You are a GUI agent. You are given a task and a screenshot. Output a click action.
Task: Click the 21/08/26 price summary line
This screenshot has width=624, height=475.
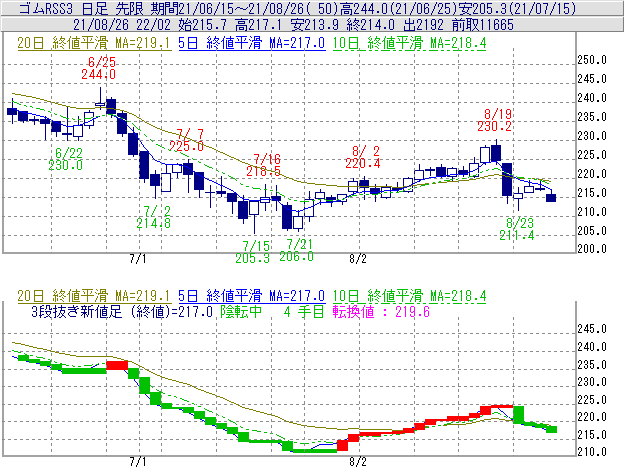(x=293, y=25)
